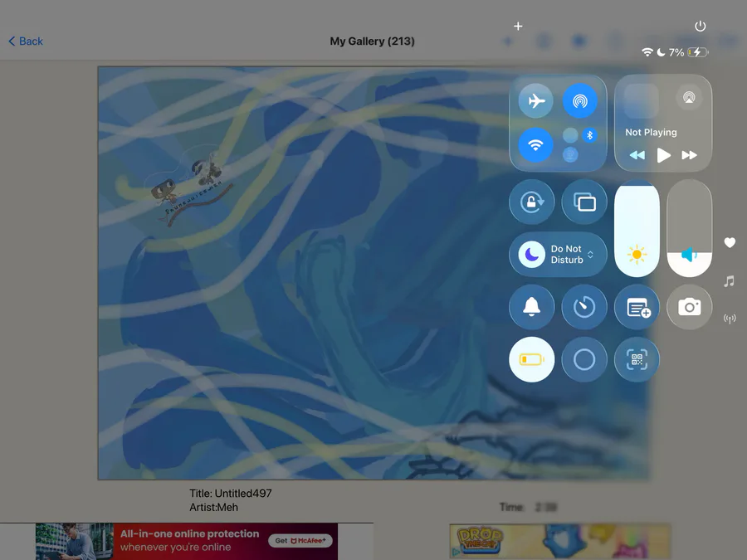Open AirPlay output in Not Playing tile
This screenshot has height=560, width=747.
coord(688,98)
